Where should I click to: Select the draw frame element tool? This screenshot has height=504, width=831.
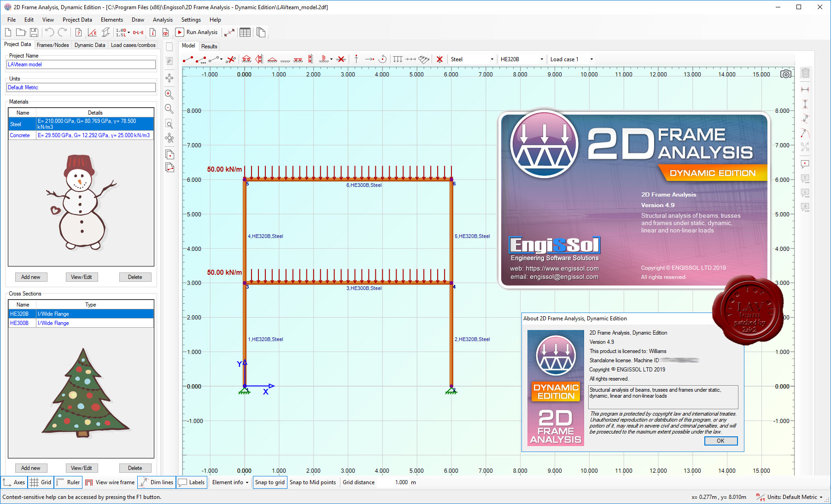pyautogui.click(x=188, y=59)
